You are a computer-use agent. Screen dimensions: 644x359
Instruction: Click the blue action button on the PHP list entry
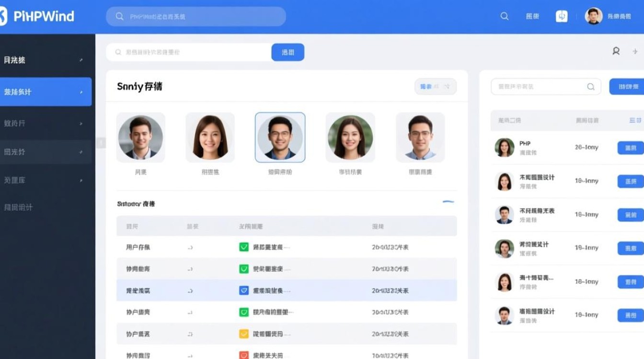coord(632,147)
